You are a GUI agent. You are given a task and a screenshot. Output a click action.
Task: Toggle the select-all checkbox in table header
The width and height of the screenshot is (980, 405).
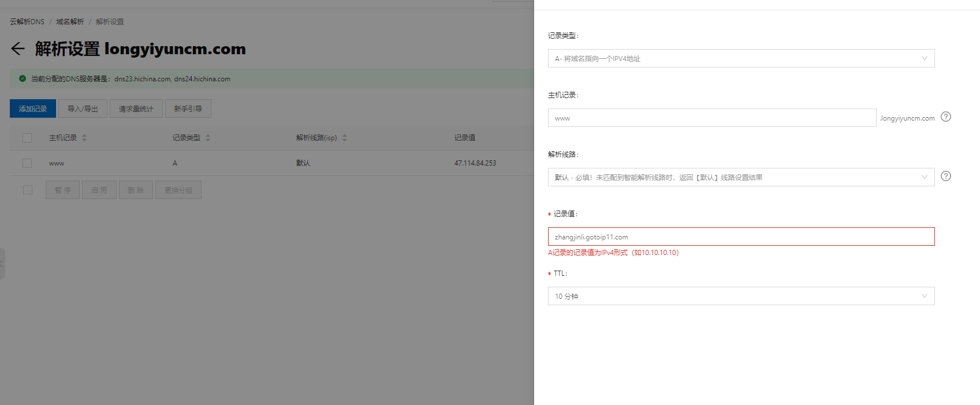(x=27, y=138)
